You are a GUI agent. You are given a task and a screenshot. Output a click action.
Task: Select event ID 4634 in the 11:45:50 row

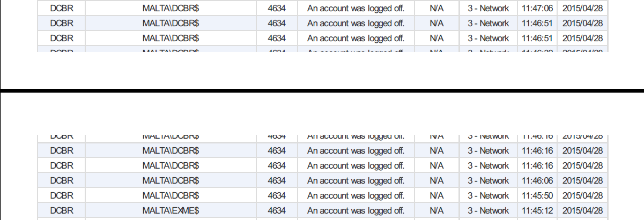276,195
